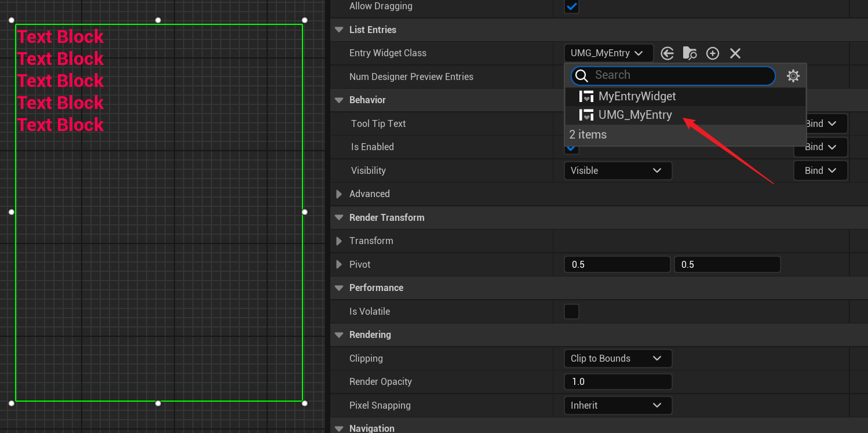This screenshot has width=868, height=433.
Task: Select MyEntryWidget from the class list
Action: coord(637,96)
